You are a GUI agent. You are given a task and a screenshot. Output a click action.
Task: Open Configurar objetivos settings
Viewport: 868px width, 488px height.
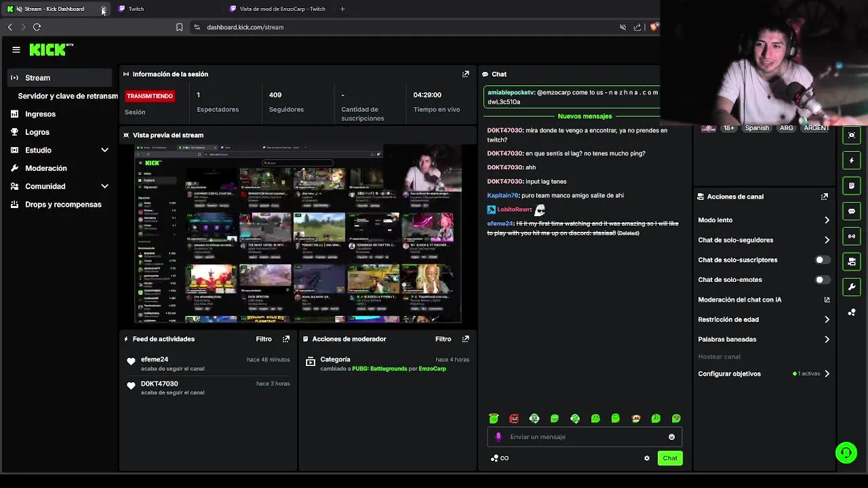click(764, 373)
